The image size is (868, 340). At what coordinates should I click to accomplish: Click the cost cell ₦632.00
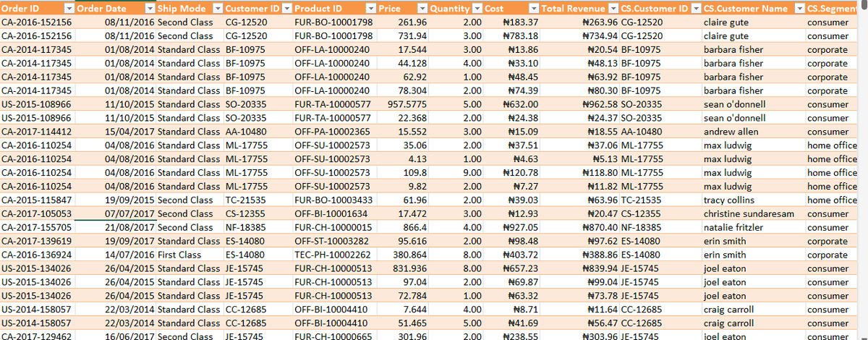512,104
